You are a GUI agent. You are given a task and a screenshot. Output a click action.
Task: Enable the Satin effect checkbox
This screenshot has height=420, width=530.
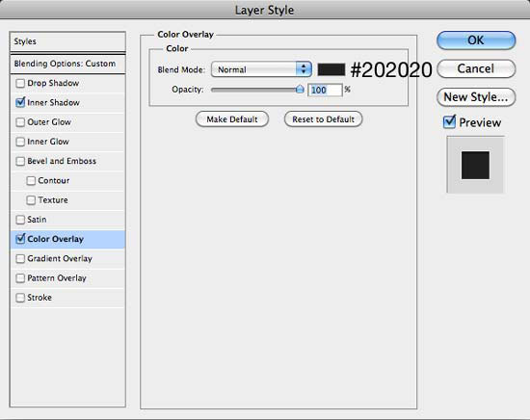[x=20, y=220]
